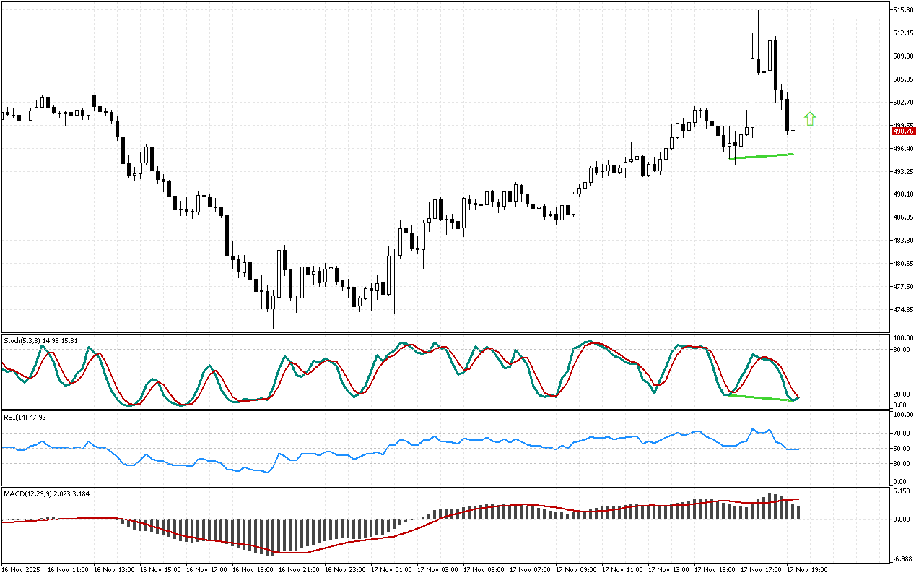Click the 474.35 price scale label

coord(904,310)
